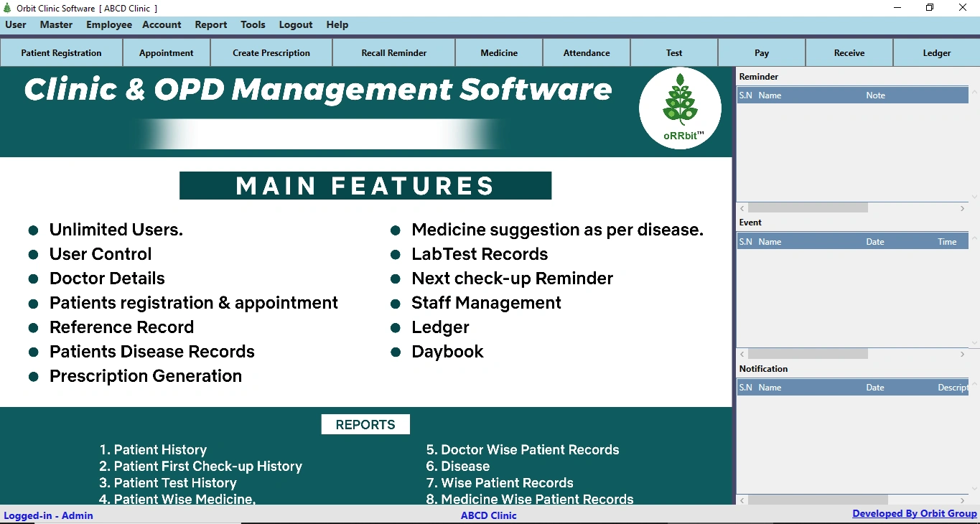980x524 pixels.
Task: Click the oRRbit leaf logo
Action: [680, 108]
